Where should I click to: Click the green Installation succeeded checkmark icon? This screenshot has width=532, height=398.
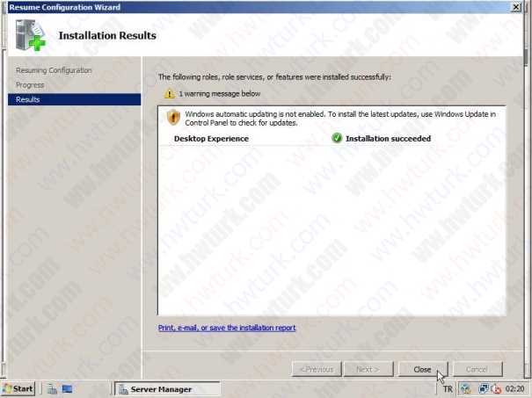337,138
